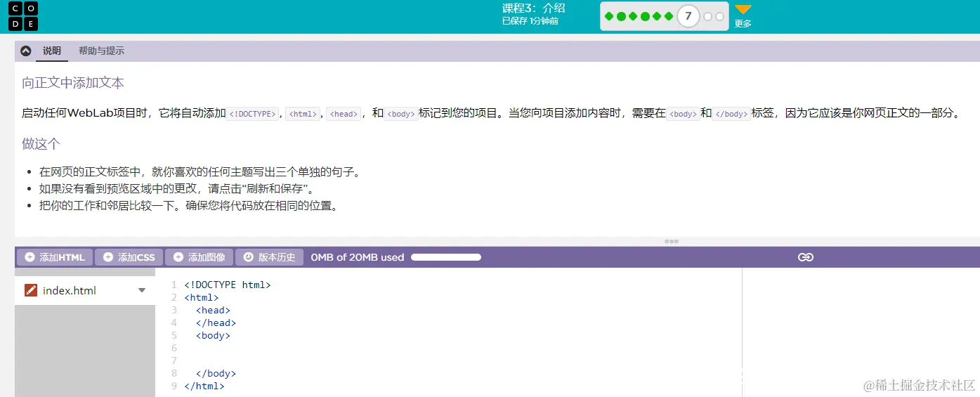Select the index.html file
980x397 pixels.
pyautogui.click(x=85, y=290)
